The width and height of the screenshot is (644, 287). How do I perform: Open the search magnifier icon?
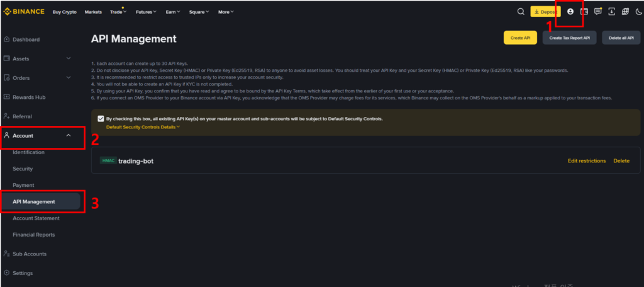521,11
